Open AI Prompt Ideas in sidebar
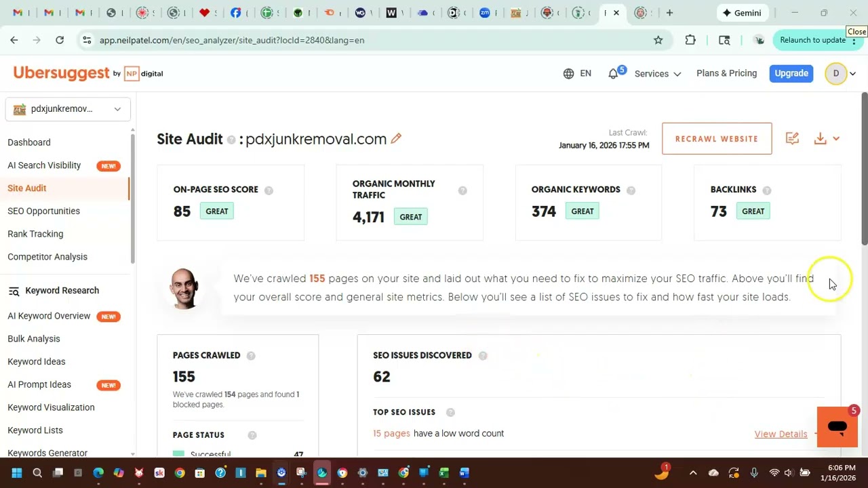The image size is (868, 488). (x=39, y=384)
